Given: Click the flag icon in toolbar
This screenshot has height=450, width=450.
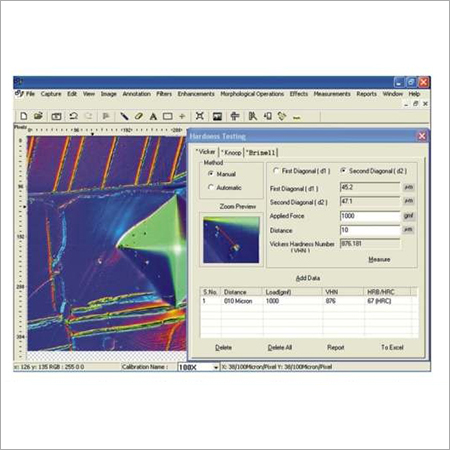Looking at the screenshot, I should (106, 116).
